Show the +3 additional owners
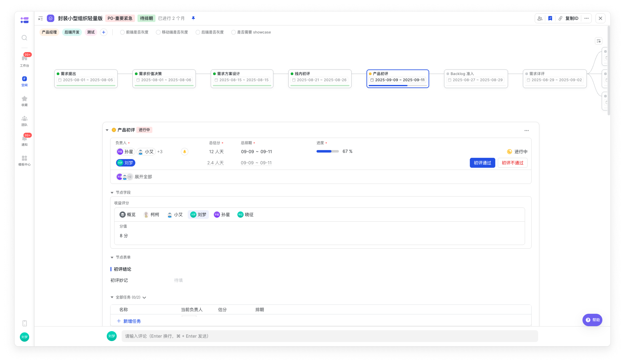This screenshot has height=364, width=625. click(160, 152)
